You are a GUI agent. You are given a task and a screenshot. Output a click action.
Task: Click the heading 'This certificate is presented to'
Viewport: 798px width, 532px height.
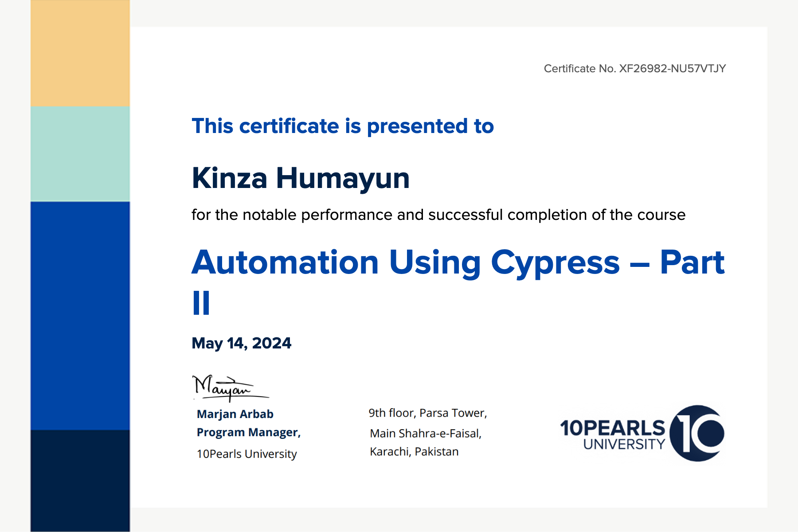click(342, 126)
